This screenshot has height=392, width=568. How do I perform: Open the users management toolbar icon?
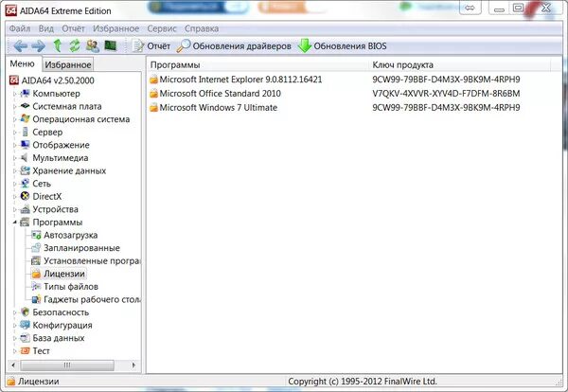[x=93, y=45]
